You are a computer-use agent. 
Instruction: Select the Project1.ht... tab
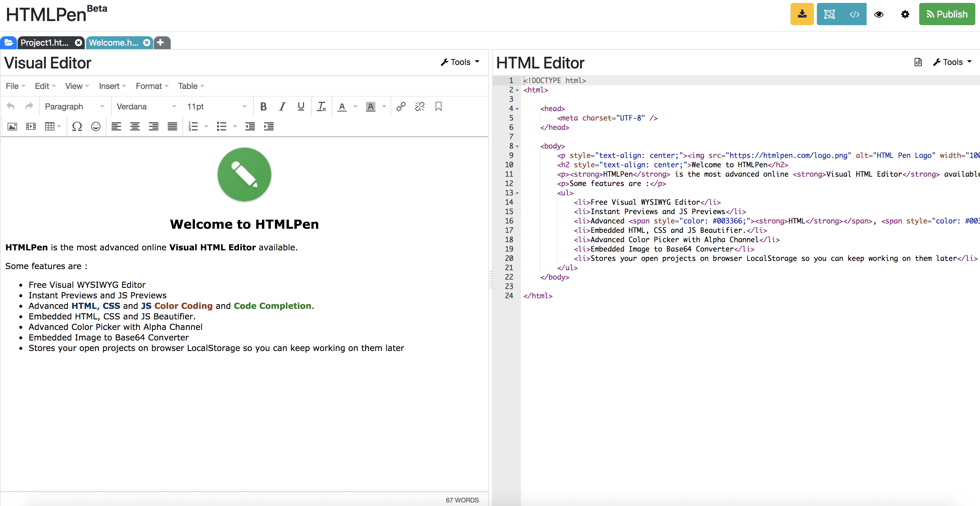click(x=44, y=42)
